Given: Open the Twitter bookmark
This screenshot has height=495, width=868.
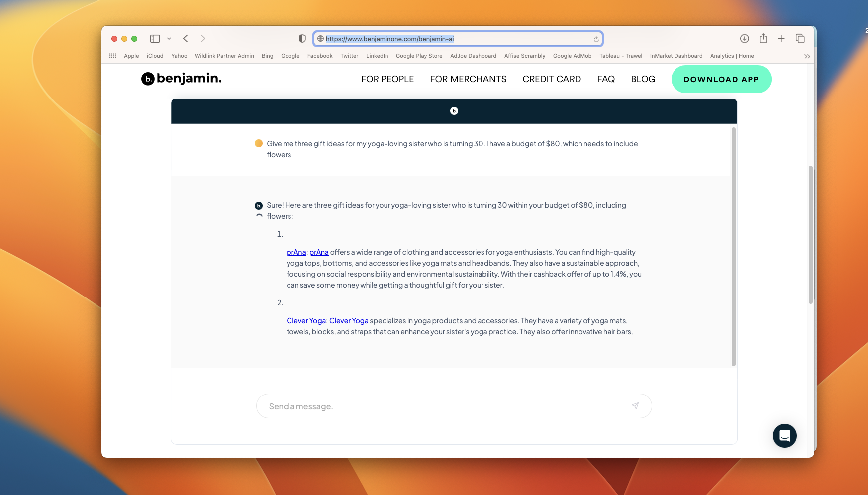Looking at the screenshot, I should click(x=349, y=56).
